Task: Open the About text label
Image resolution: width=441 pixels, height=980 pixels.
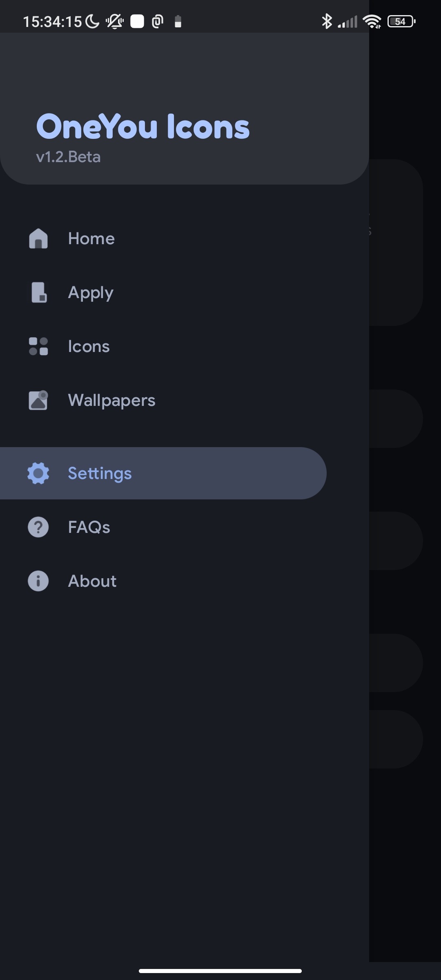Action: (92, 581)
